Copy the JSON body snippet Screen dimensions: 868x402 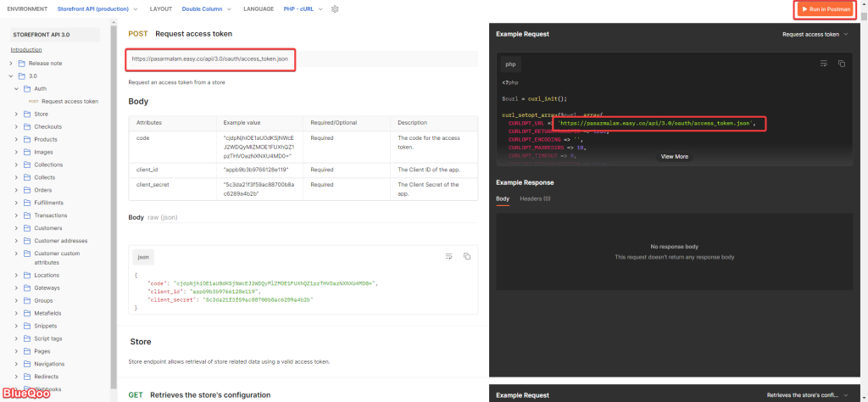(x=466, y=256)
